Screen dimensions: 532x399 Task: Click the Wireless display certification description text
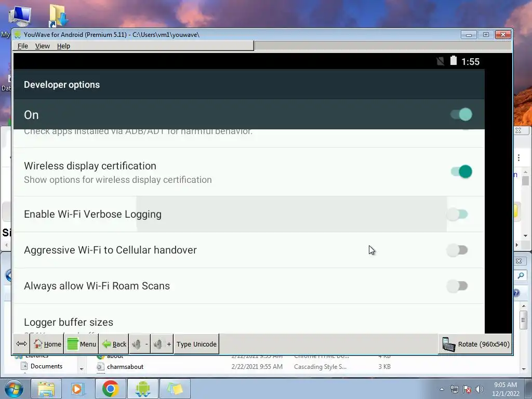coord(118,179)
